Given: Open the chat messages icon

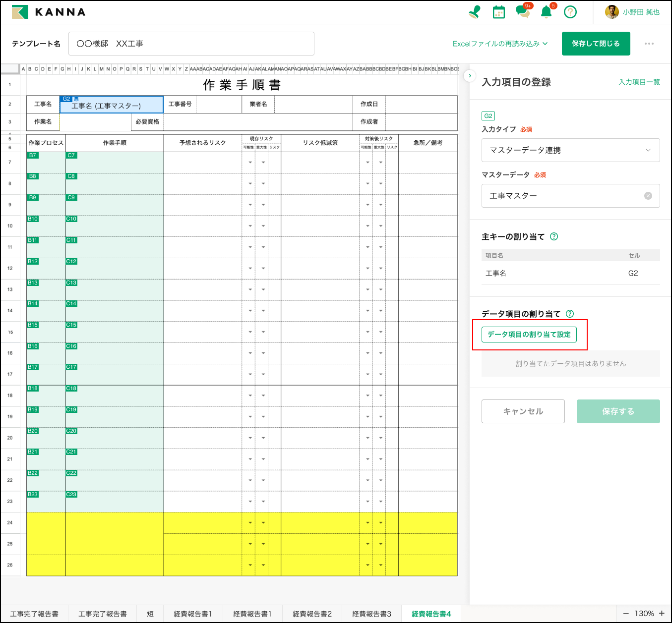Looking at the screenshot, I should 522,12.
